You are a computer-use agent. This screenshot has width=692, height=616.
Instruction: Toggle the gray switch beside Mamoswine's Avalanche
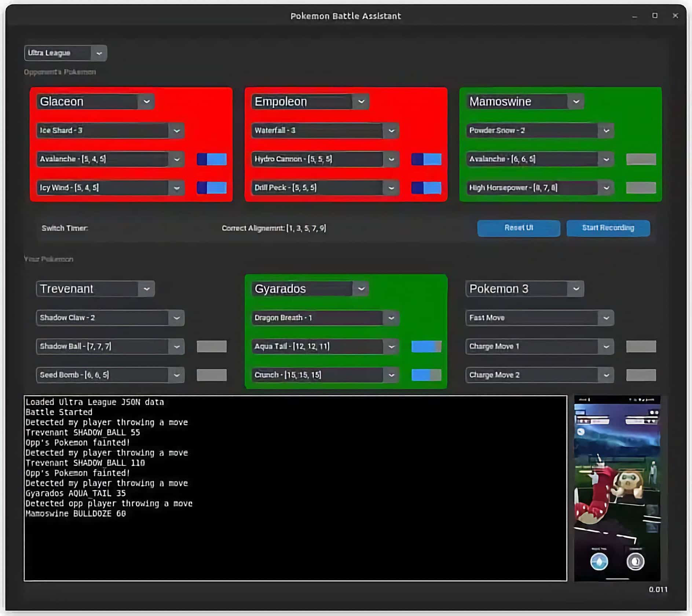[x=641, y=159]
